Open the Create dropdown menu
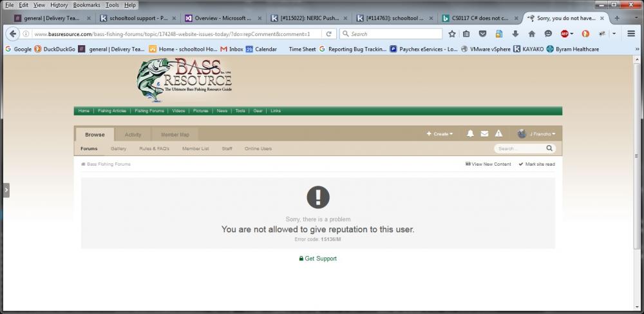 [x=440, y=134]
